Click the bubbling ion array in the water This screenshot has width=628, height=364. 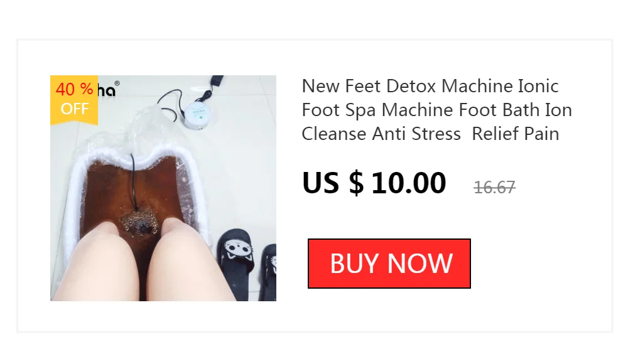point(139,224)
